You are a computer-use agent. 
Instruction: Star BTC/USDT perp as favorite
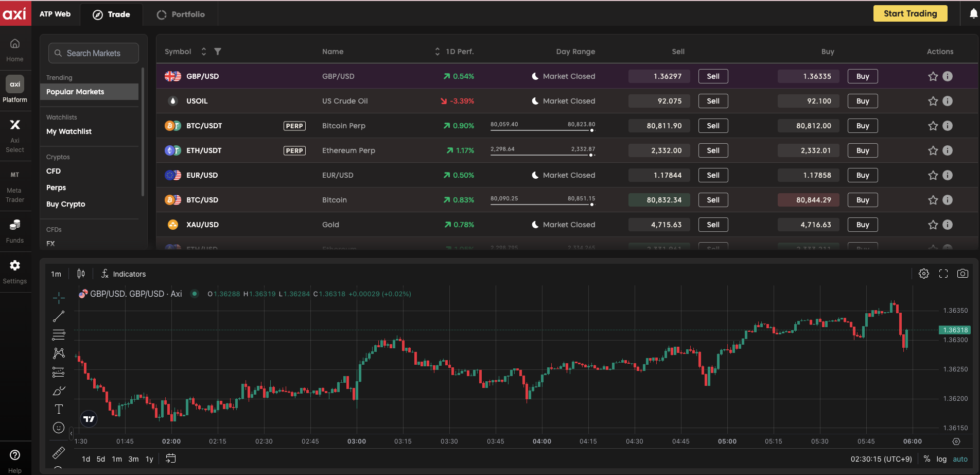point(933,126)
